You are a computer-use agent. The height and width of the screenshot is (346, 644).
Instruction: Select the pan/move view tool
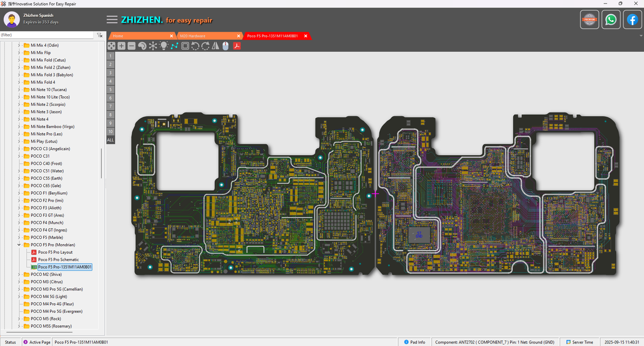click(111, 46)
